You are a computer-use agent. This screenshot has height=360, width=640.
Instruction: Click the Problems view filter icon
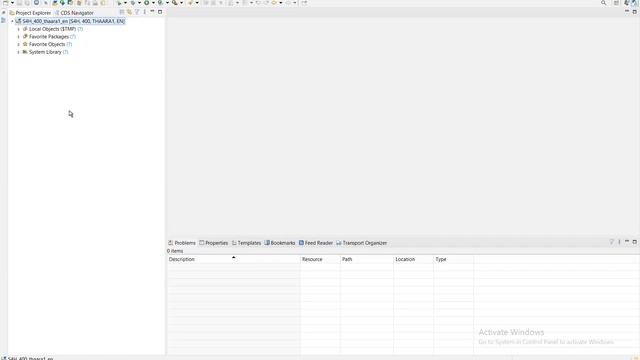(x=611, y=242)
